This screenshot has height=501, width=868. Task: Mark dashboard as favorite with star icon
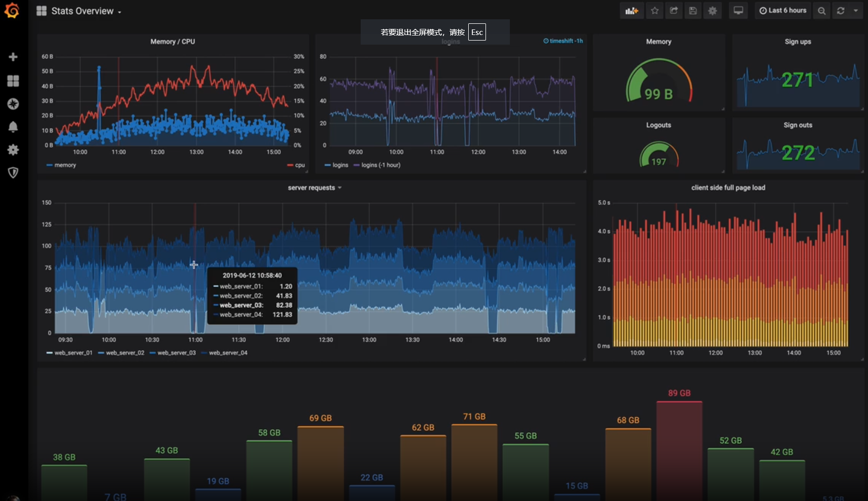coord(655,11)
